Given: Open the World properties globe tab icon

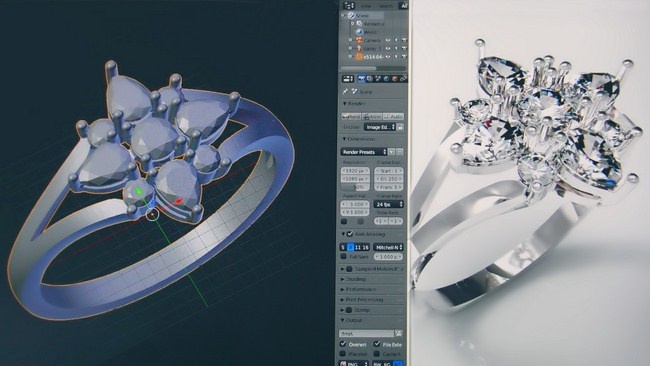Looking at the screenshot, I should [386, 79].
